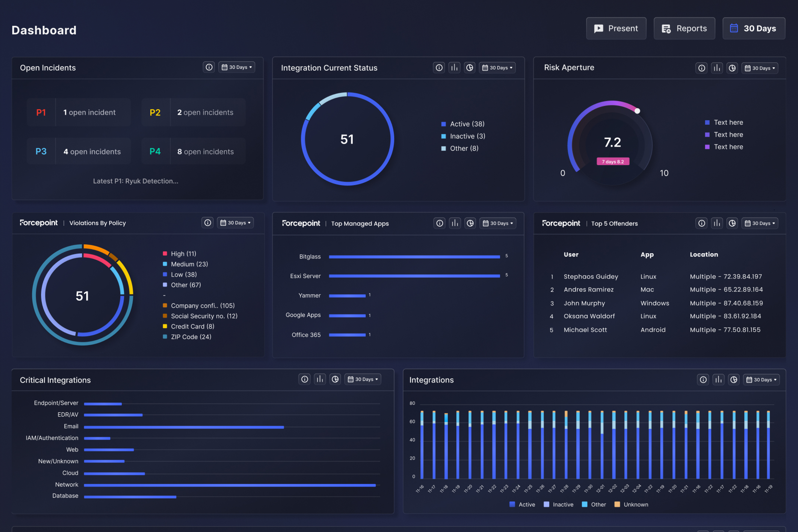Screen dimensions: 798x532
Task: Click the Risk Aperture gauge knob
Action: click(x=637, y=111)
